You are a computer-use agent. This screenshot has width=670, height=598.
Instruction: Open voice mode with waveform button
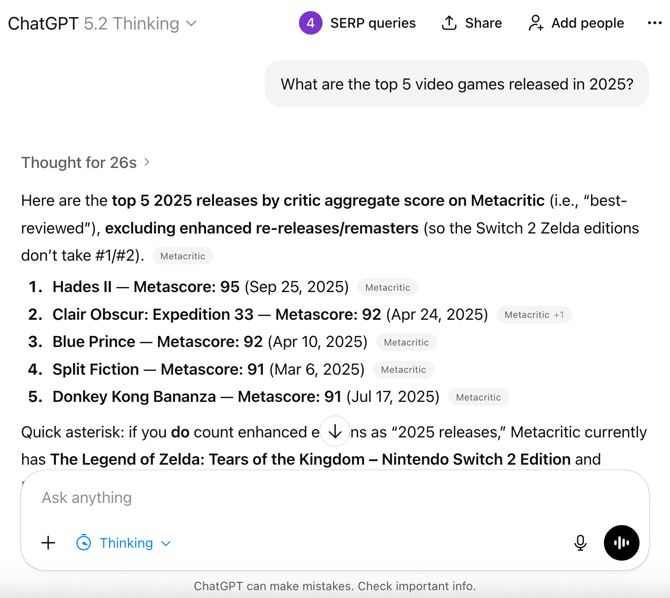coord(621,543)
